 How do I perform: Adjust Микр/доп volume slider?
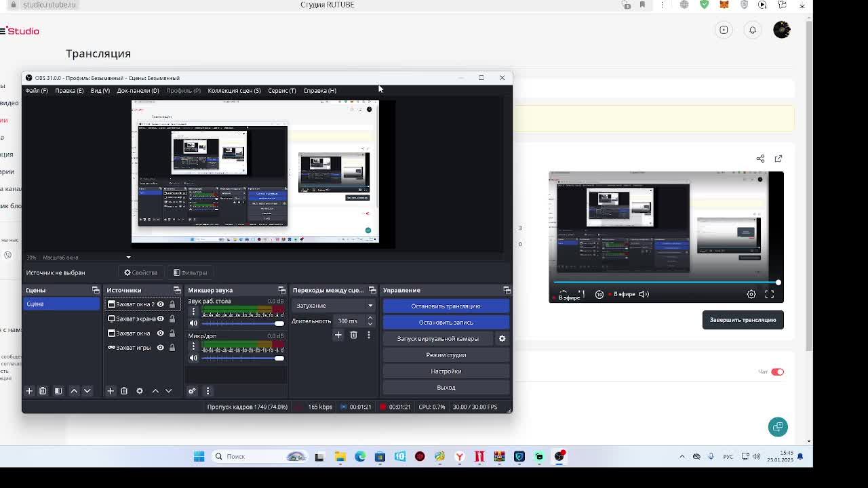point(243,358)
